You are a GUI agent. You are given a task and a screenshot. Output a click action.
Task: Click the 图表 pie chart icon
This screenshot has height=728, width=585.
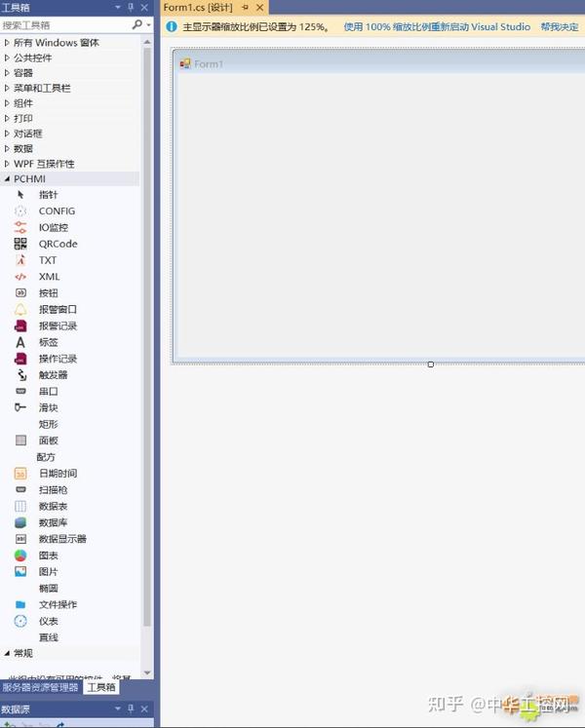[x=20, y=556]
